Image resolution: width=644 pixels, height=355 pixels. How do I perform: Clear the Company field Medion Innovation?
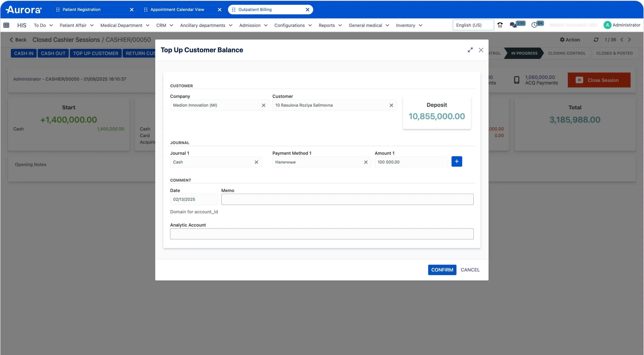tap(263, 105)
